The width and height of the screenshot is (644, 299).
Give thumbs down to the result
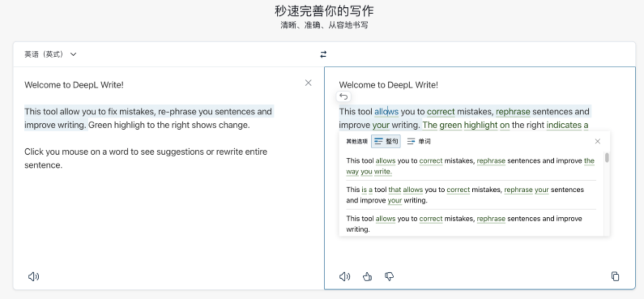[x=389, y=277]
